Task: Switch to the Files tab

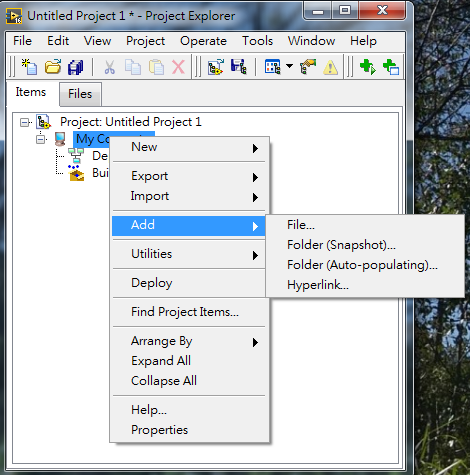Action: (80, 94)
